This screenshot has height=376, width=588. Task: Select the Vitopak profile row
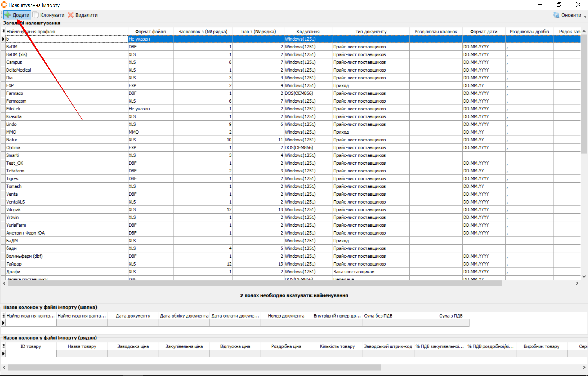[x=14, y=210]
